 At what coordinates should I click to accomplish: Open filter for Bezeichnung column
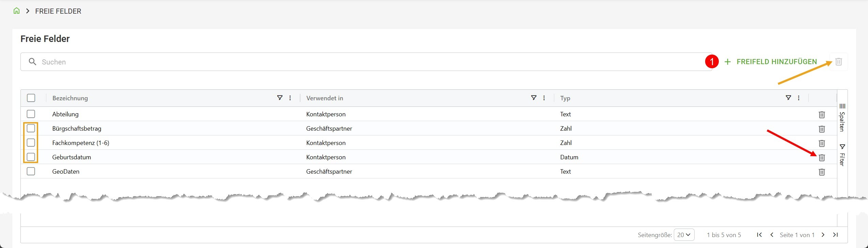pos(280,98)
